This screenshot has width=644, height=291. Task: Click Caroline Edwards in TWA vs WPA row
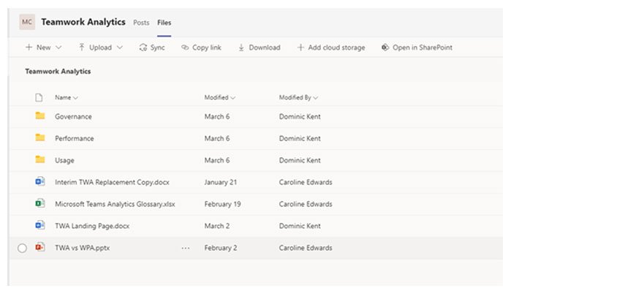306,248
